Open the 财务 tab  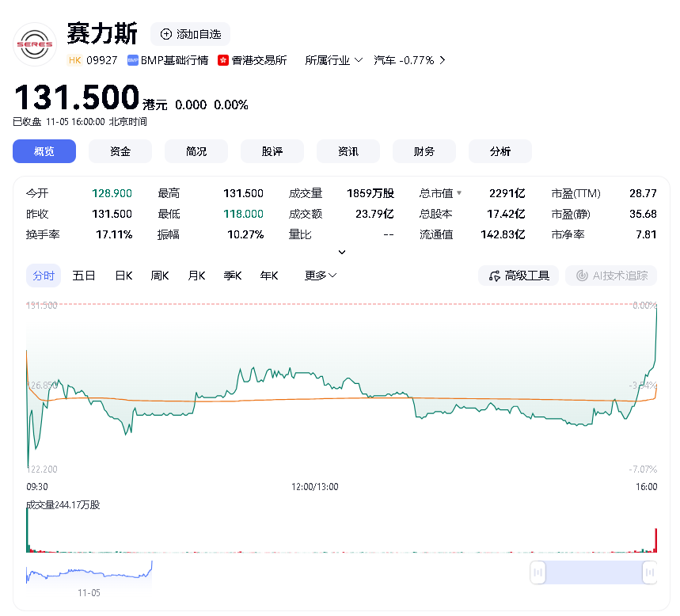click(x=424, y=151)
